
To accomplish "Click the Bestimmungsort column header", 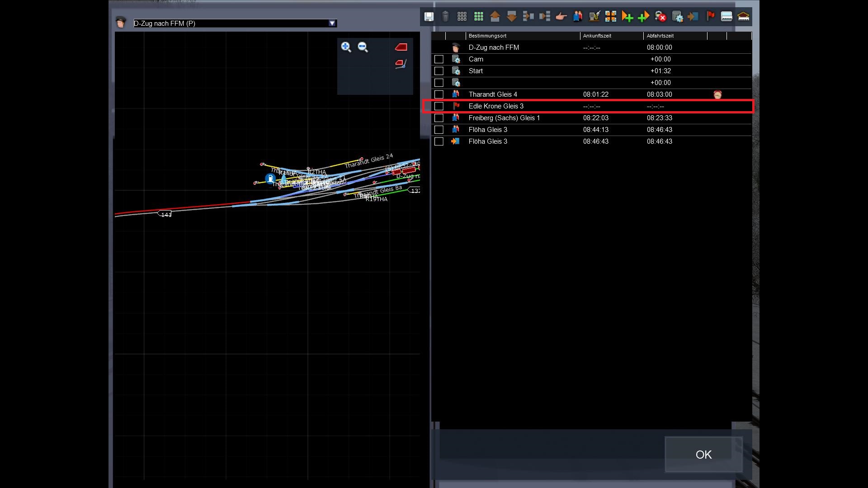I will click(x=487, y=36).
